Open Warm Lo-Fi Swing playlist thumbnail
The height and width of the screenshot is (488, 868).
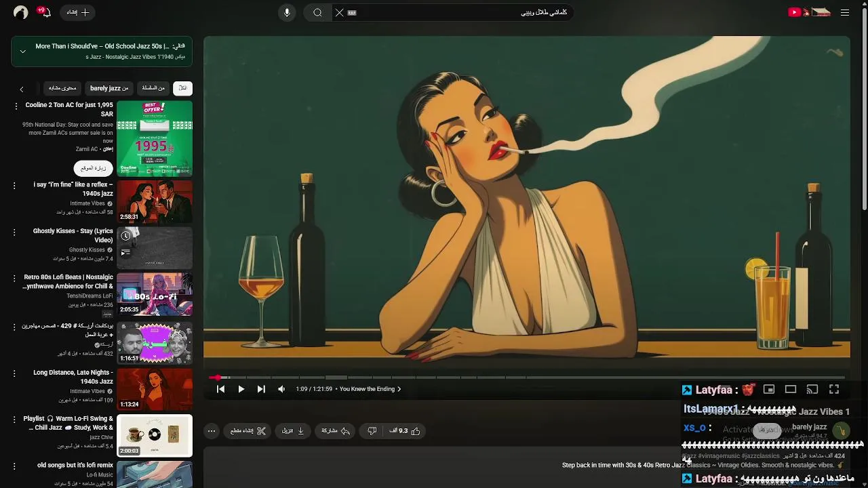pyautogui.click(x=155, y=435)
